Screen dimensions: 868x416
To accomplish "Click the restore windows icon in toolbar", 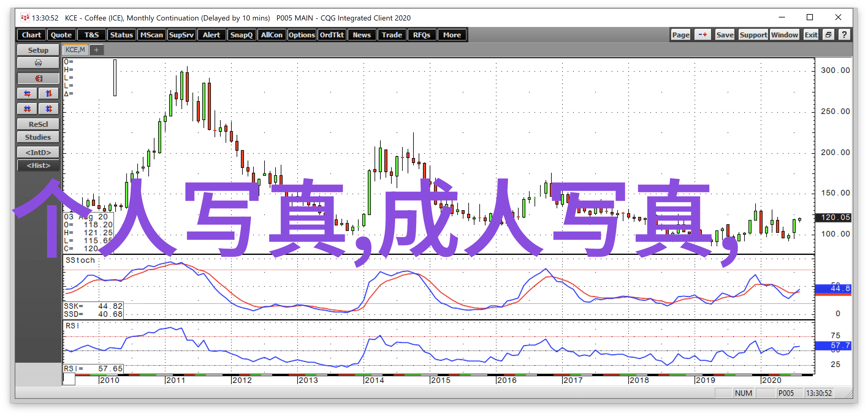I will [x=828, y=35].
